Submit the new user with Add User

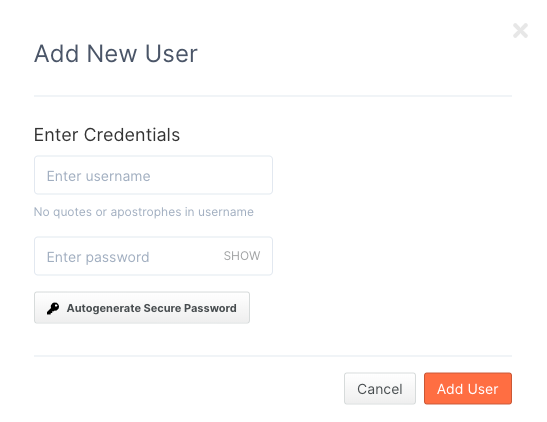[468, 389]
